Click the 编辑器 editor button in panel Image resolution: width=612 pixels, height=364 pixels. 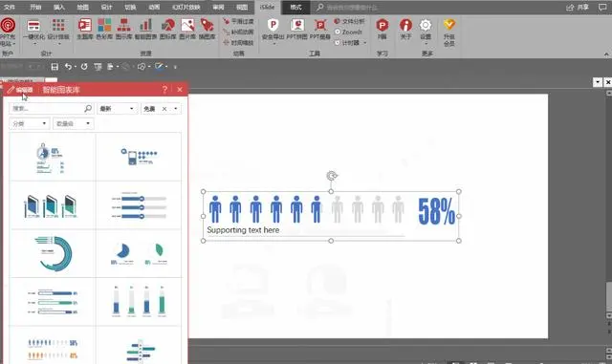(x=20, y=90)
